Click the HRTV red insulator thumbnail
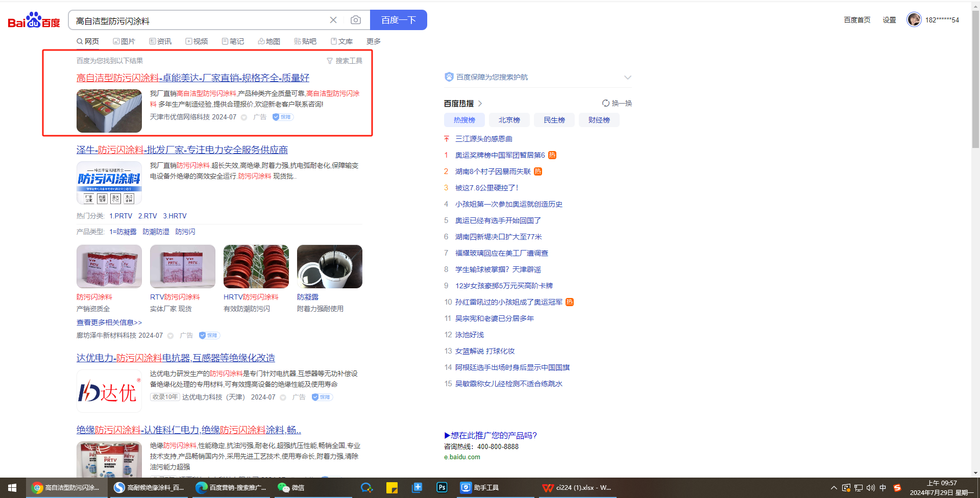Screen dimensions: 980x498 (256, 266)
